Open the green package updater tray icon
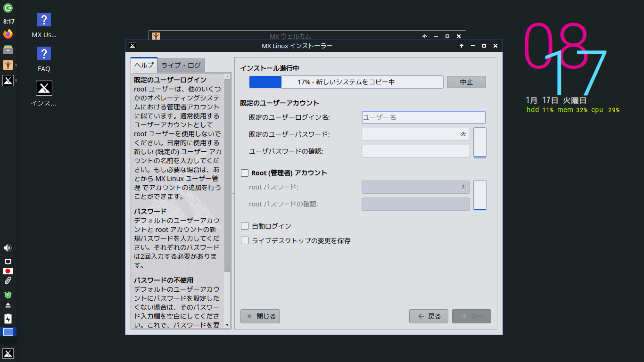The height and width of the screenshot is (362, 644). tap(8, 295)
